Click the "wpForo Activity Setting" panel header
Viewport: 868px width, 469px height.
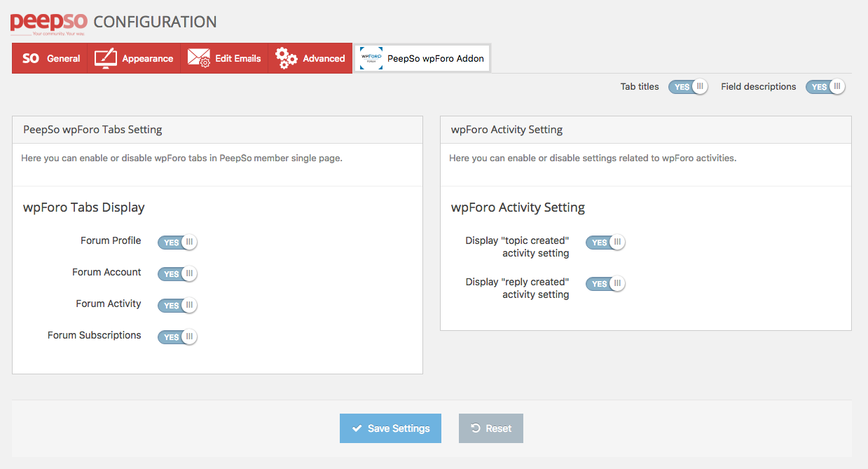(x=646, y=130)
